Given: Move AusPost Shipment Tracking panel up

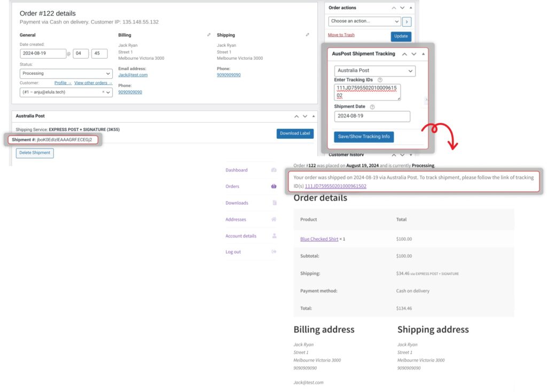Looking at the screenshot, I should 404,54.
